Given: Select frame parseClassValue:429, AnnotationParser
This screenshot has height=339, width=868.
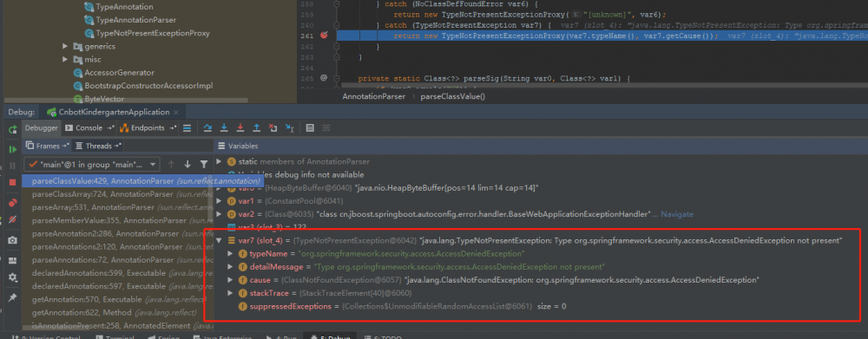Looking at the screenshot, I should pyautogui.click(x=143, y=181).
